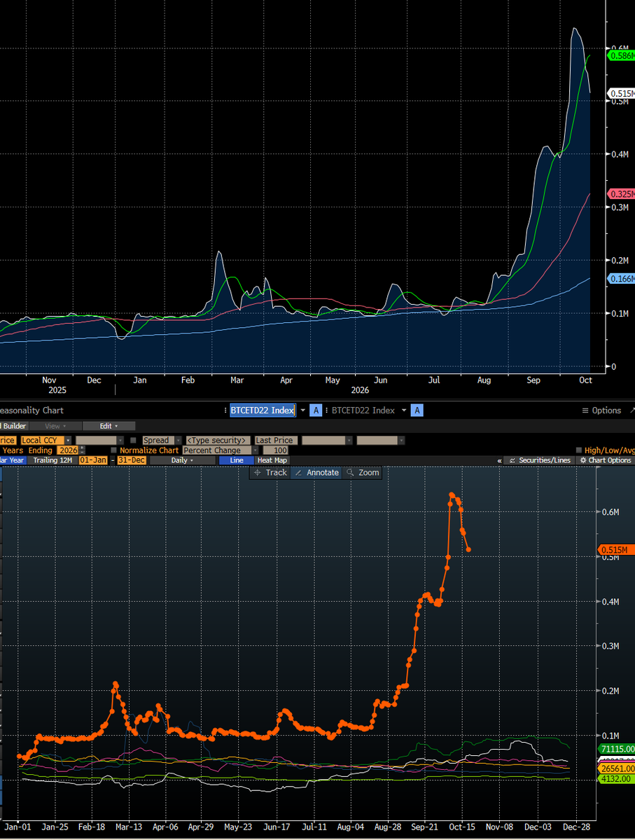Viewport: 635px width, 840px height.
Task: Select the Annotate pencil tool
Action: tap(317, 472)
